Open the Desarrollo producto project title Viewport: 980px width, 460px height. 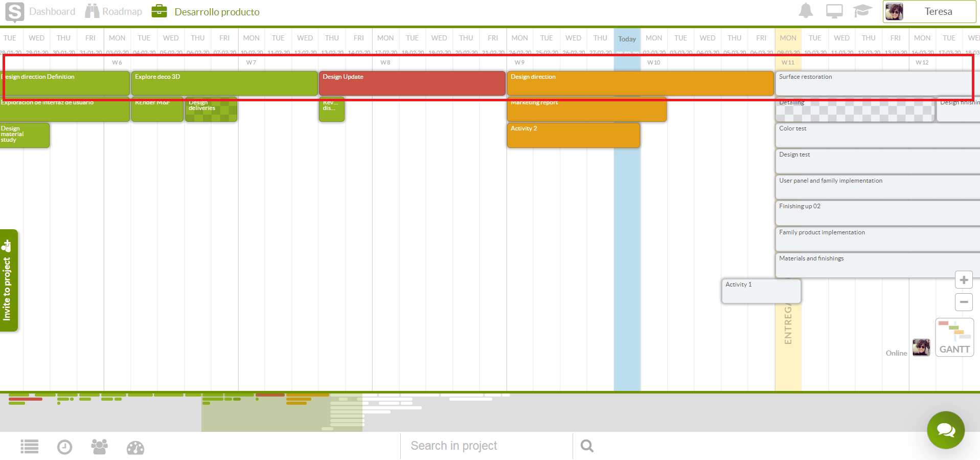pos(217,12)
